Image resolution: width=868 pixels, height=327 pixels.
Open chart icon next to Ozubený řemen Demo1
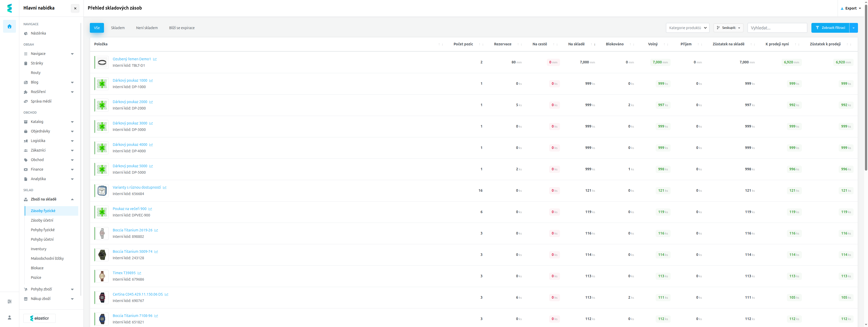[155, 59]
